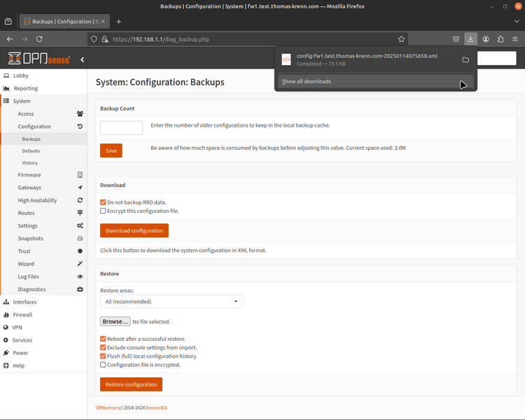Open the Firefox downloads toolbar icon
Image resolution: width=525 pixels, height=420 pixels.
coord(470,39)
